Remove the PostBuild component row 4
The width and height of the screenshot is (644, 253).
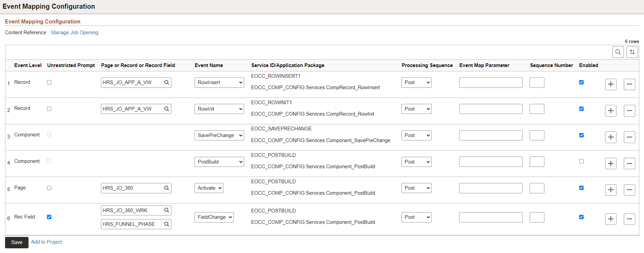[x=629, y=164]
